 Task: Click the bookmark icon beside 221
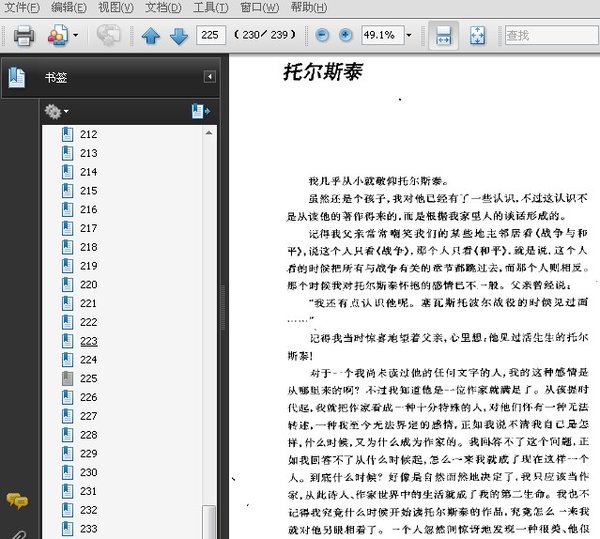(67, 303)
